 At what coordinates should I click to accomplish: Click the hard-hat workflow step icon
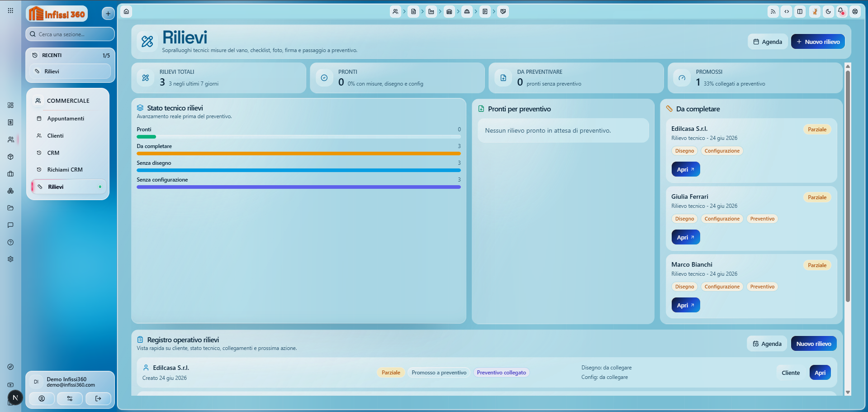click(467, 12)
